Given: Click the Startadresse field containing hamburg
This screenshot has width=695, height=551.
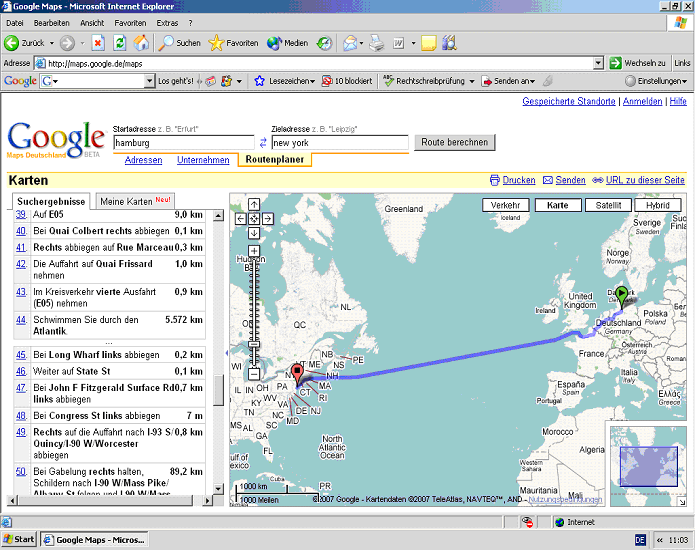Looking at the screenshot, I should pos(184,143).
